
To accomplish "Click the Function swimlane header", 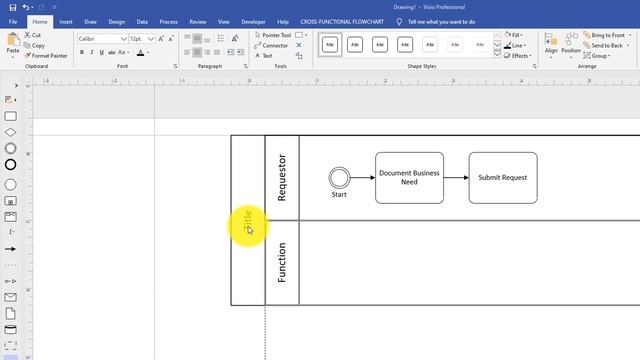I will (x=282, y=262).
